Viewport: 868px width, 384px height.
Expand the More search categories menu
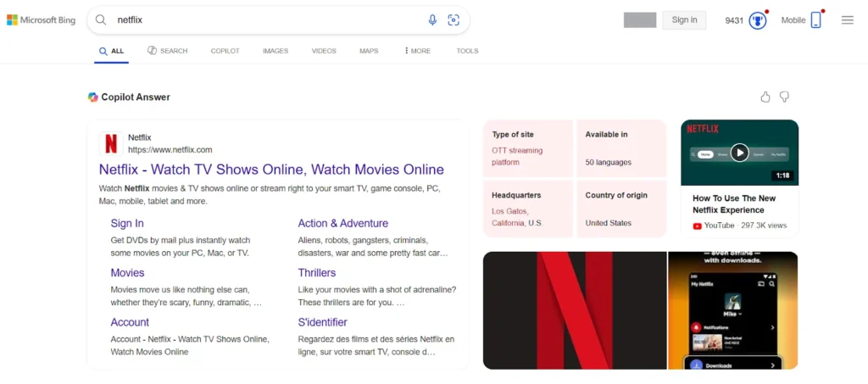pos(417,51)
